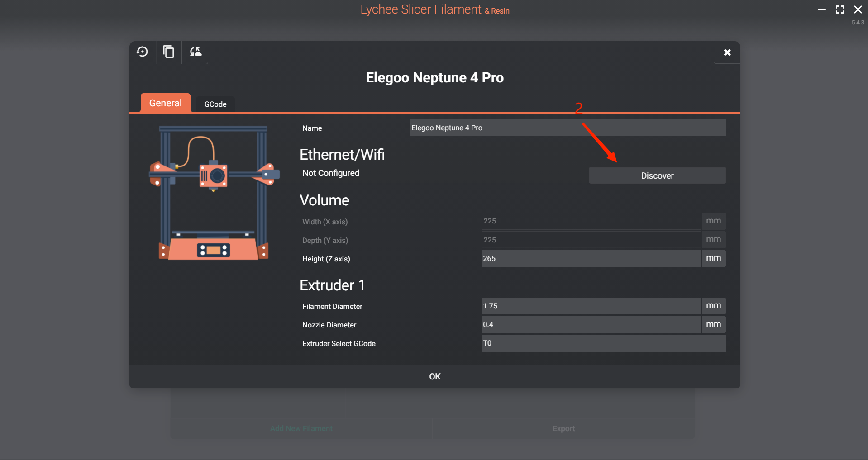Screen dimensions: 868x460
Task: Confirm the dialog with OK
Action: pos(434,376)
